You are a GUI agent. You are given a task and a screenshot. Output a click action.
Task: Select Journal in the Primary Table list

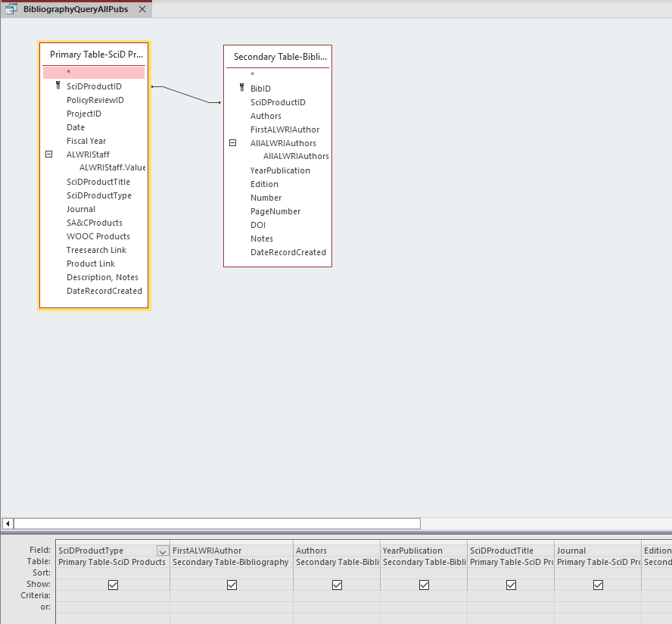(x=81, y=209)
